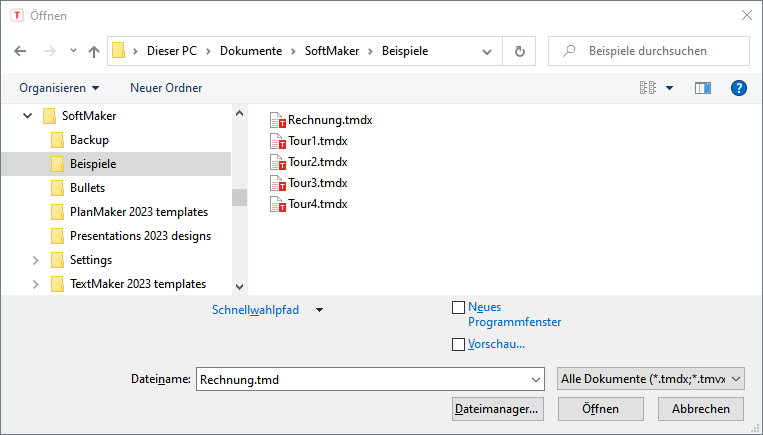Click the search magnifier icon
763x435 pixels.
[x=569, y=51]
